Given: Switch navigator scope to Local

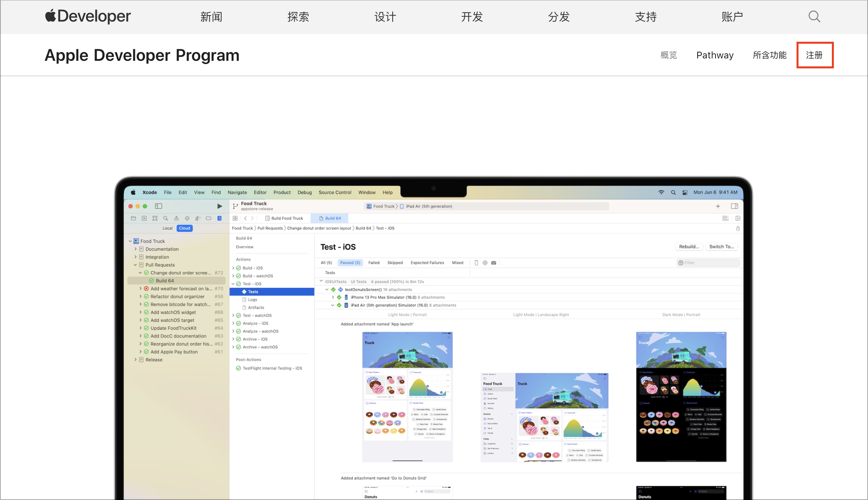Looking at the screenshot, I should (168, 228).
